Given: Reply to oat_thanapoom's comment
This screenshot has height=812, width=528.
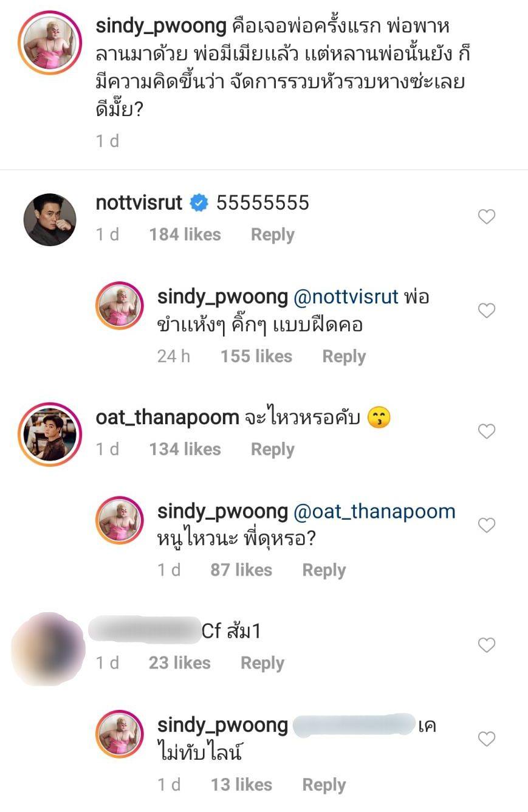Looking at the screenshot, I should 272,449.
